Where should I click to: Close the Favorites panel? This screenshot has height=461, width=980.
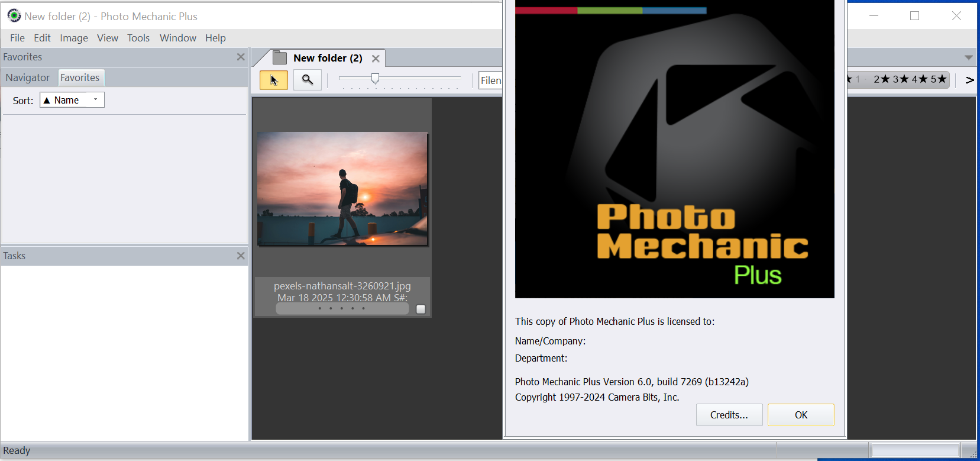[x=241, y=57]
